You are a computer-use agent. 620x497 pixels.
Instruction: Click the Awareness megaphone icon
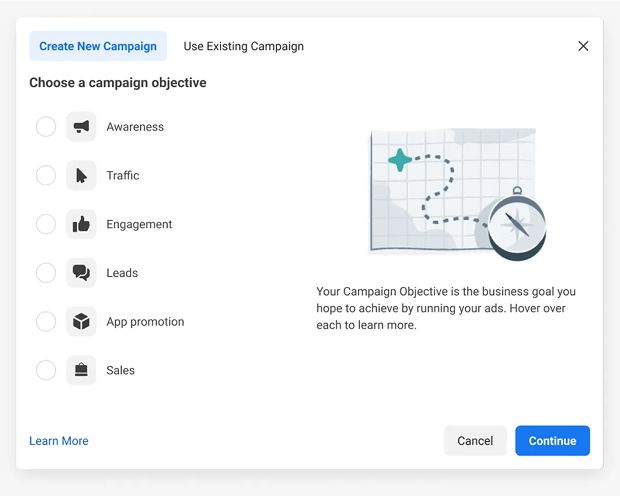(81, 127)
